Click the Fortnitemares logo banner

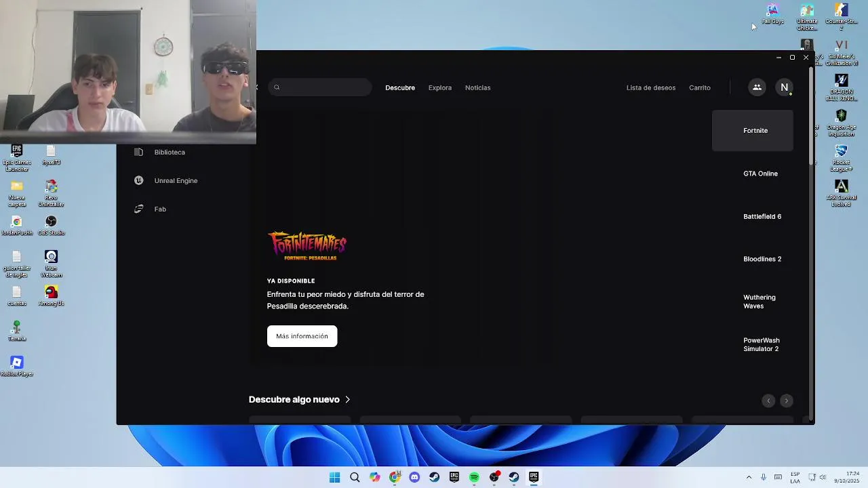tap(307, 246)
